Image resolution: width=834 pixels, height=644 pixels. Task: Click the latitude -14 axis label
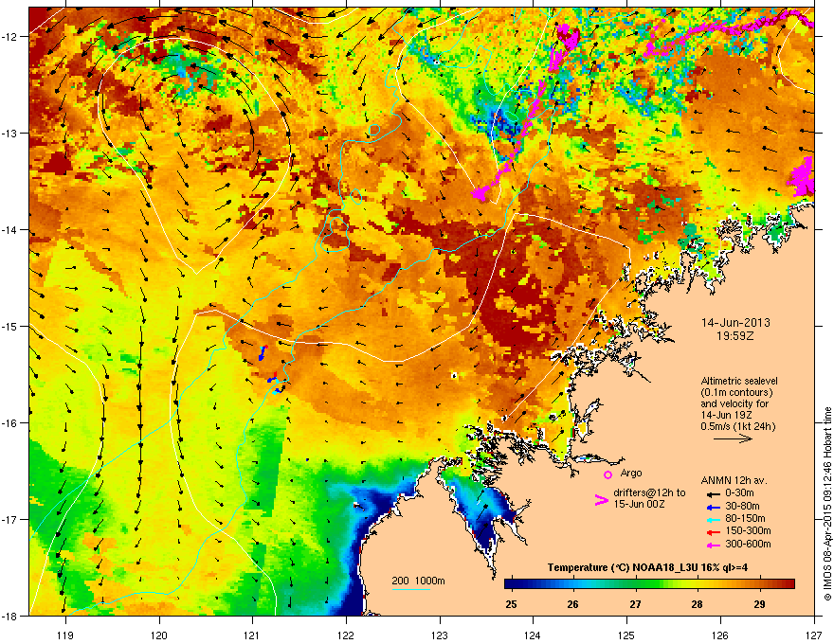9,229
